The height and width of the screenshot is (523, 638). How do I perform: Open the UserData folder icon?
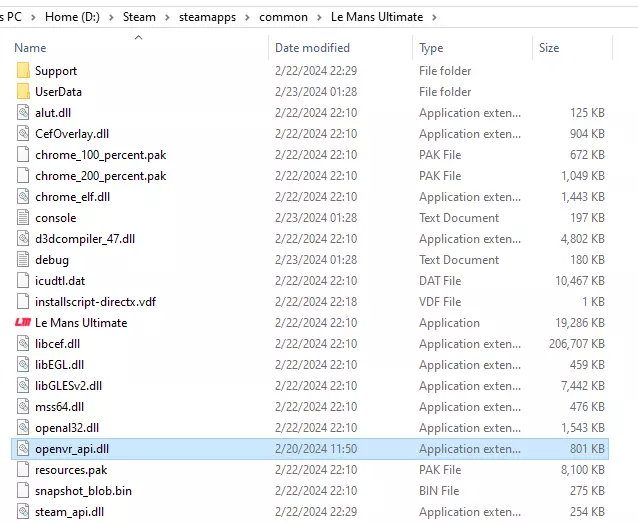(x=23, y=92)
